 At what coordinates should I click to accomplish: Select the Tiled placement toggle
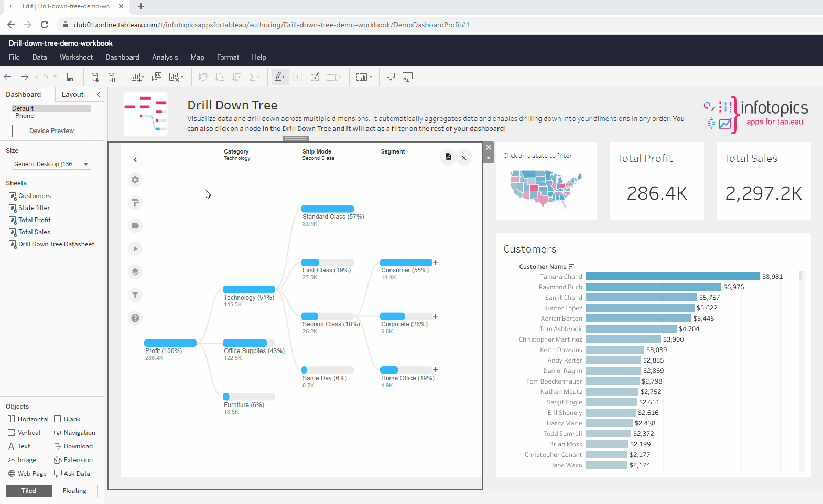tap(29, 491)
